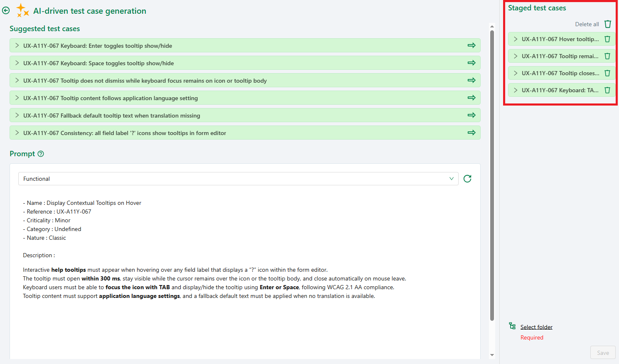The width and height of the screenshot is (619, 364).
Task: Click the back arrow to exit generation
Action: pos(6,10)
